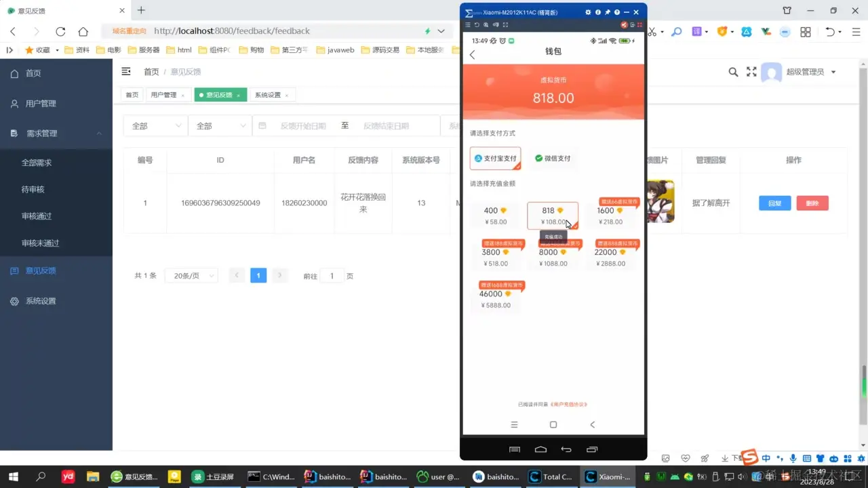This screenshot has width=868, height=488.
Task: Open the admin header search icon
Action: (733, 72)
